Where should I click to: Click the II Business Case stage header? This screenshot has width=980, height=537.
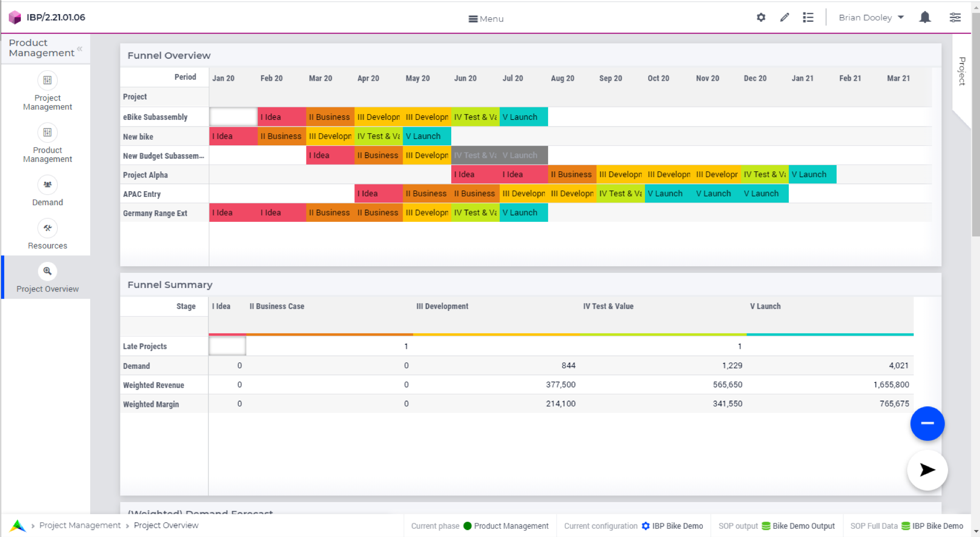point(277,306)
